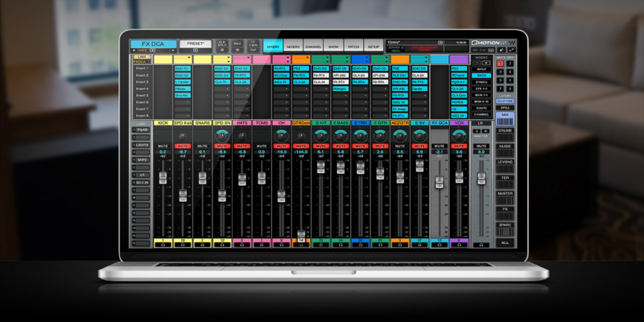Viewport: 644px width, 322px height.
Task: Click the TAP tempo button
Action: coord(253,50)
